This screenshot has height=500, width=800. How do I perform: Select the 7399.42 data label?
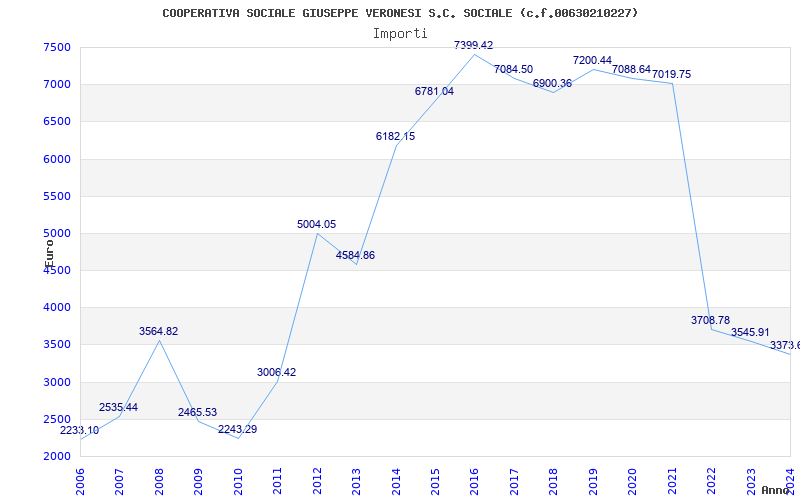(473, 45)
